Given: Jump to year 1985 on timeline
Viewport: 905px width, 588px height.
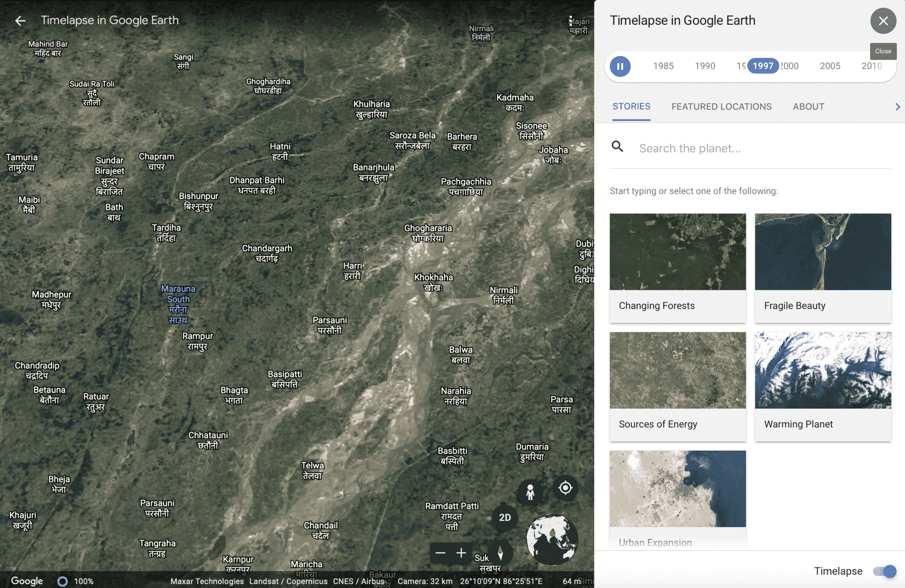Looking at the screenshot, I should [x=663, y=66].
